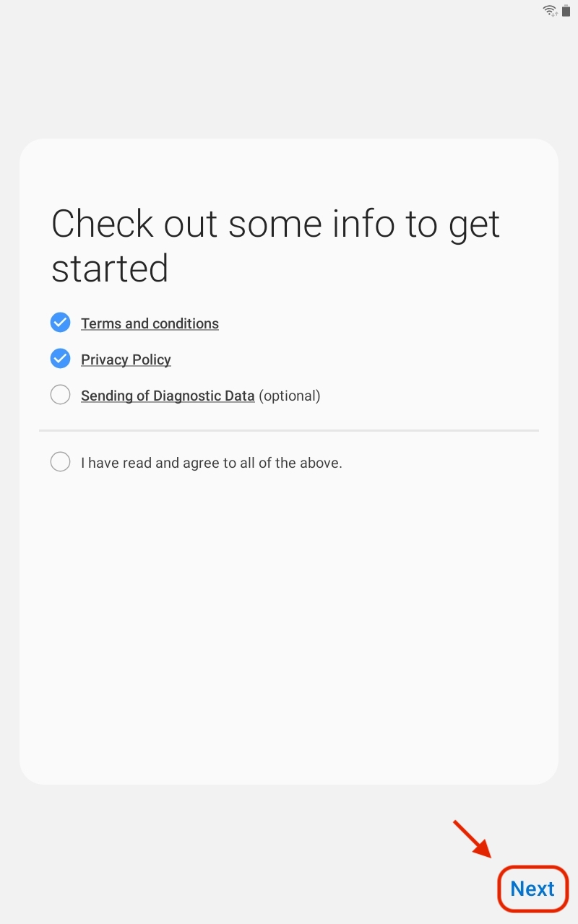Select the agree to all circle
The image size is (578, 924).
[60, 462]
